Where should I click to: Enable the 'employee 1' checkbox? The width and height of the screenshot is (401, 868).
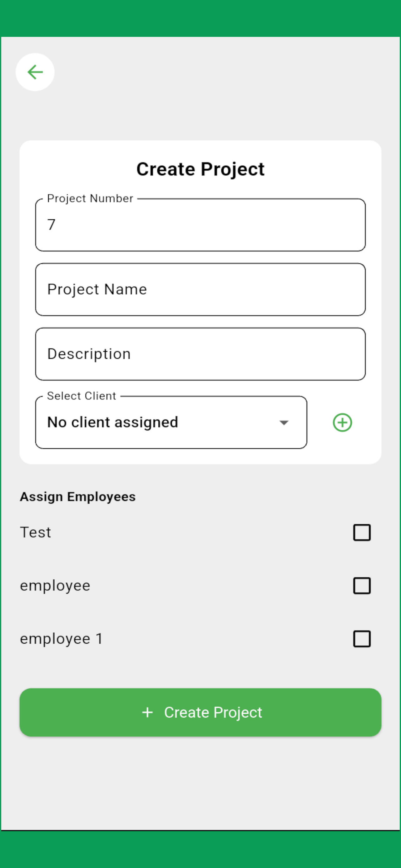(362, 639)
